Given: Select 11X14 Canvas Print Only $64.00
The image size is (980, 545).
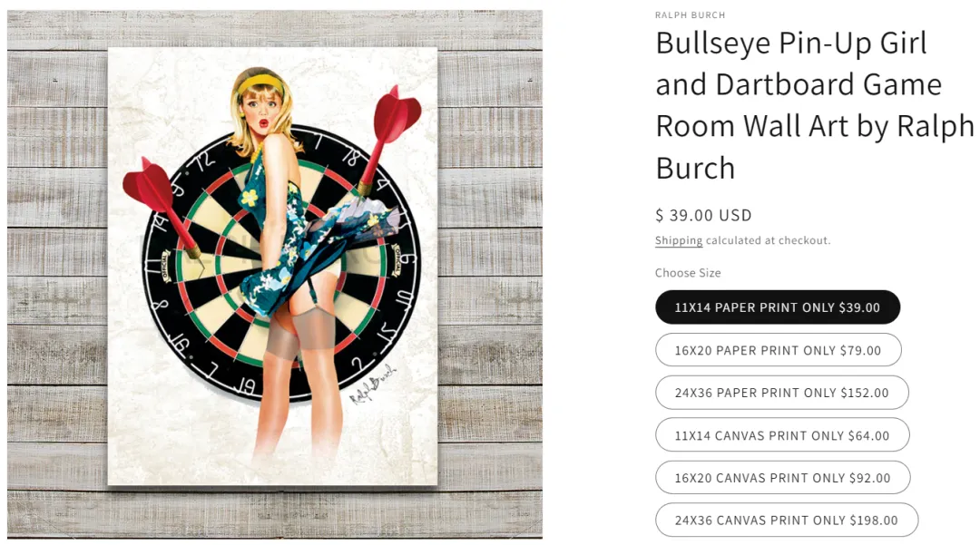Looking at the screenshot, I should pyautogui.click(x=782, y=435).
